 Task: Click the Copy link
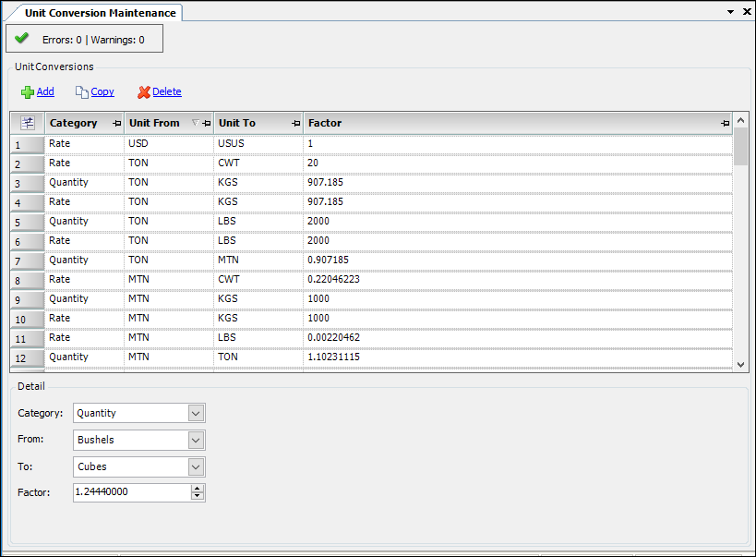click(102, 91)
